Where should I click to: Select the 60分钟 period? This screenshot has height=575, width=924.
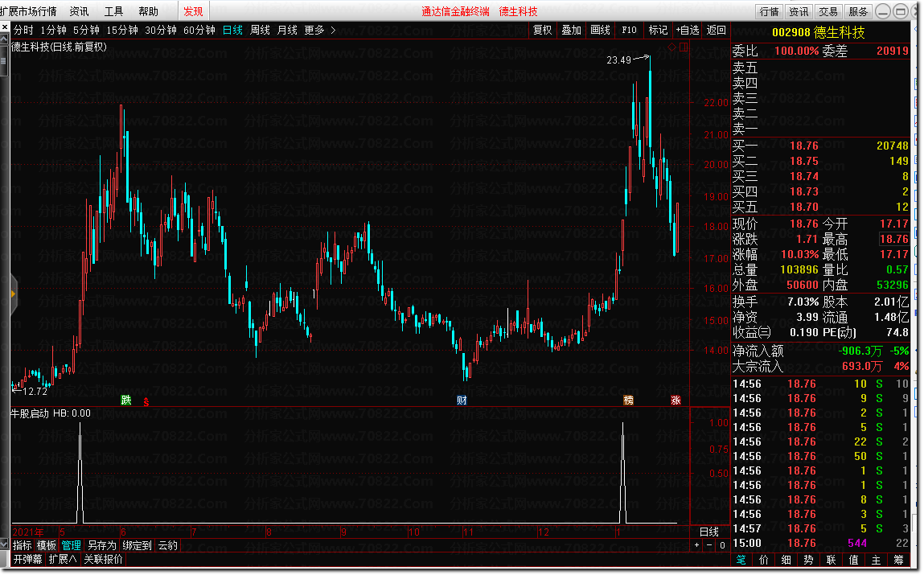tap(199, 30)
